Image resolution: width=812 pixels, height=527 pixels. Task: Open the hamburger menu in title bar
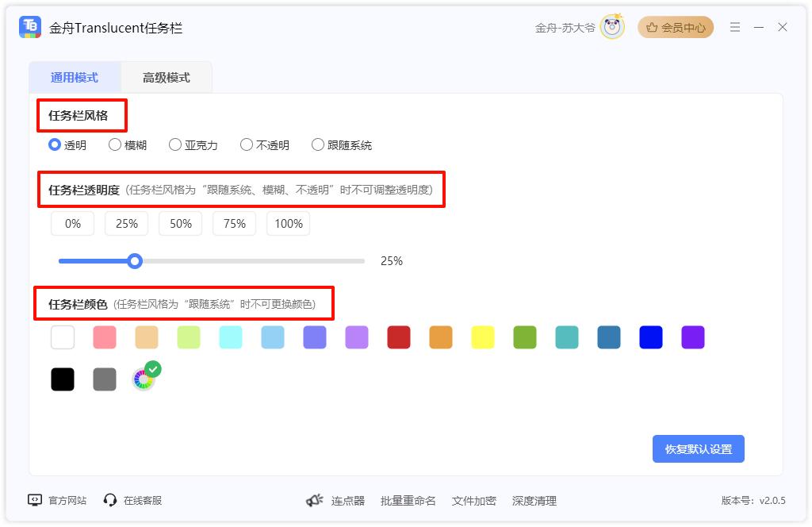point(735,27)
